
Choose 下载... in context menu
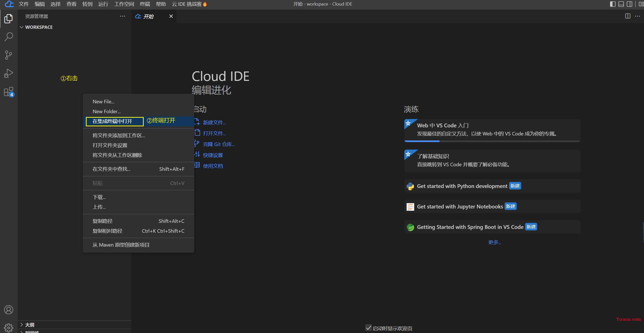coord(138,197)
